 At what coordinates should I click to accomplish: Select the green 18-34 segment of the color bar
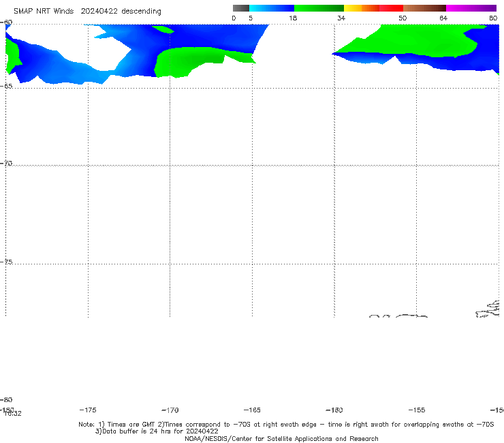[x=319, y=8]
